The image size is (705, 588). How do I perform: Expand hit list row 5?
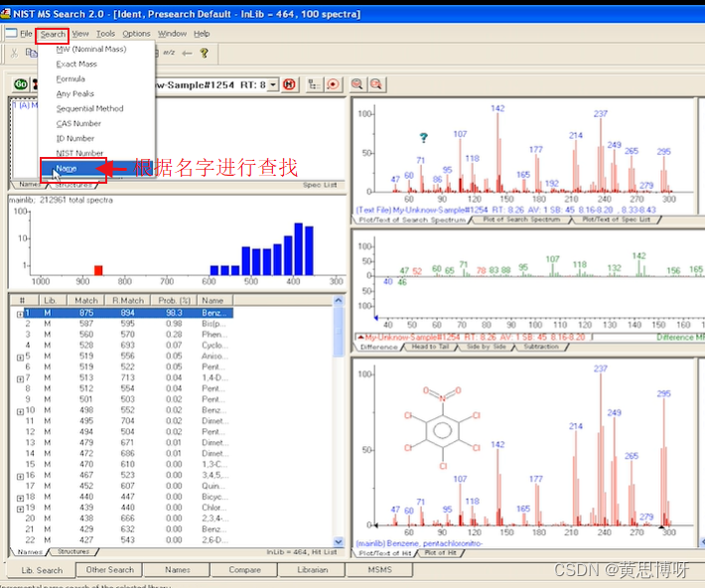tap(20, 358)
